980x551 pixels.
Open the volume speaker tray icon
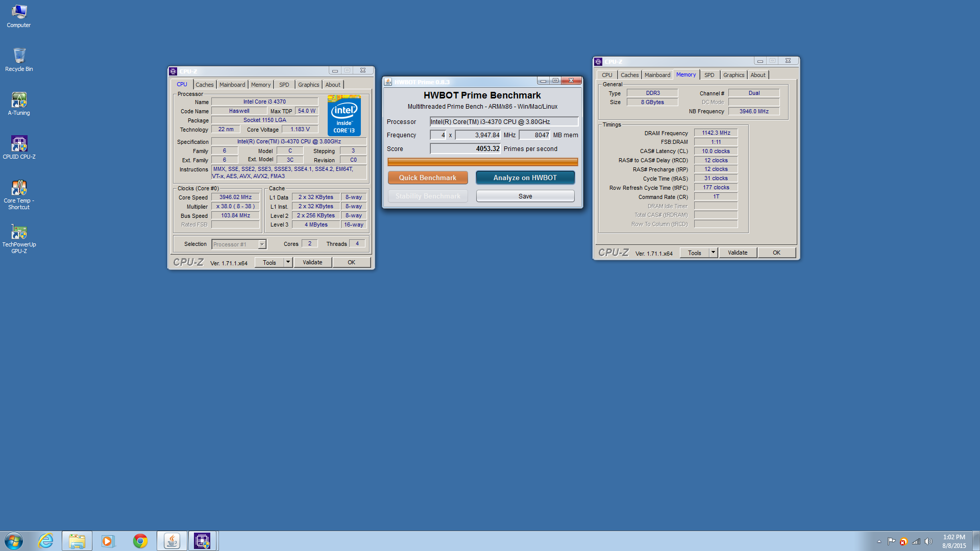(x=928, y=541)
